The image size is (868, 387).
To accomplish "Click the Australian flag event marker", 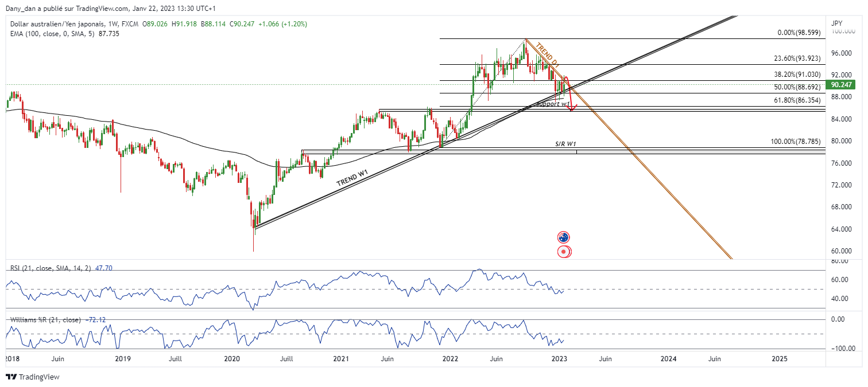I will [x=564, y=237].
